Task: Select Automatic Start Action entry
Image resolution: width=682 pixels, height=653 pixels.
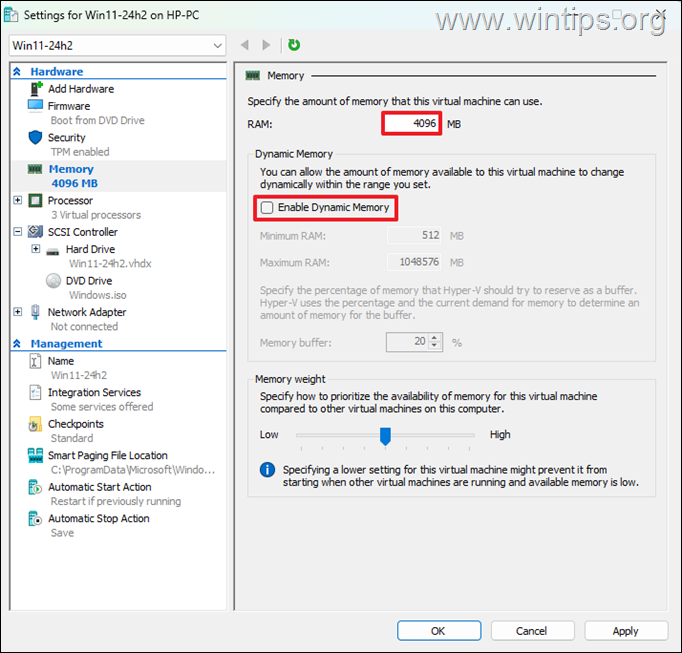Action: tap(100, 487)
